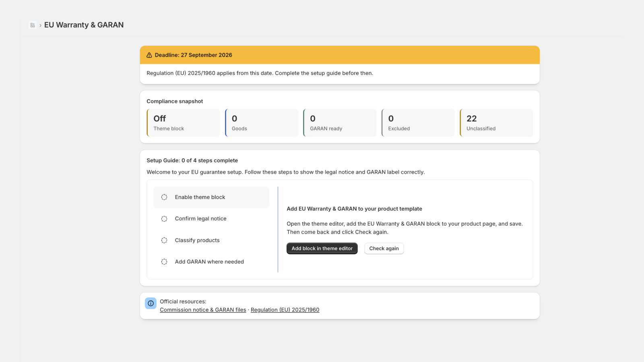The width and height of the screenshot is (644, 362).
Task: Open the Regulation (EU) 2025/1960 link
Action: (285, 310)
